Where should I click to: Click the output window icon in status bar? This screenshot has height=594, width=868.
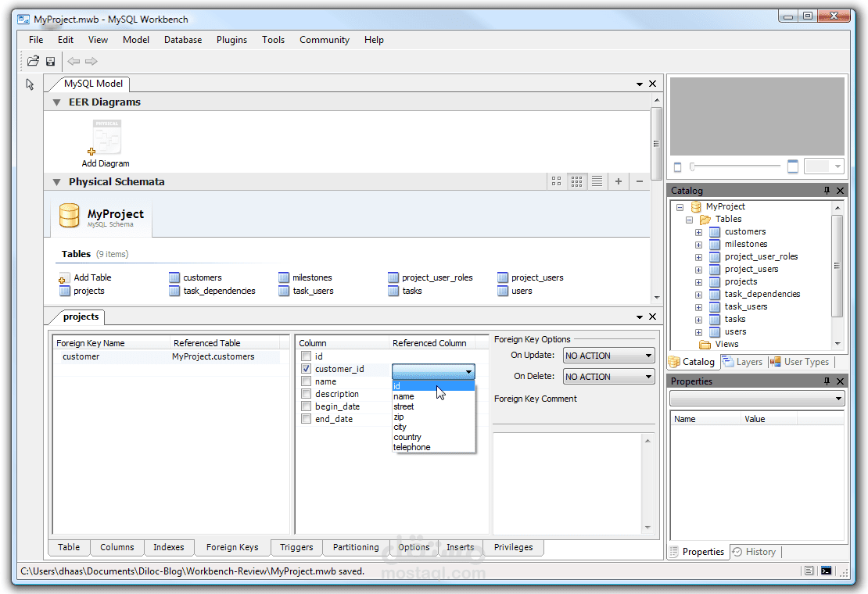click(809, 571)
